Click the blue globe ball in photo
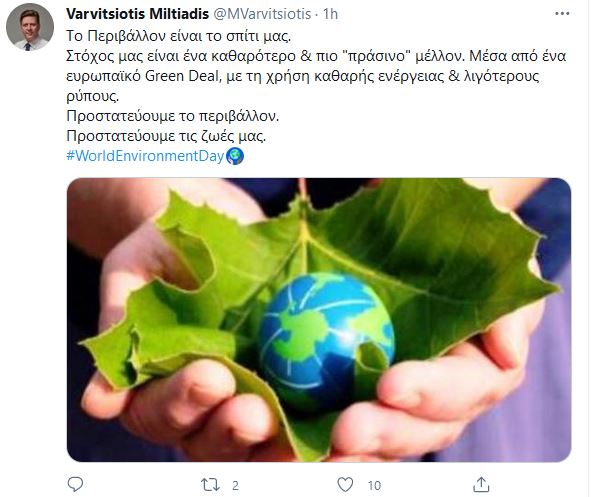 [326, 339]
